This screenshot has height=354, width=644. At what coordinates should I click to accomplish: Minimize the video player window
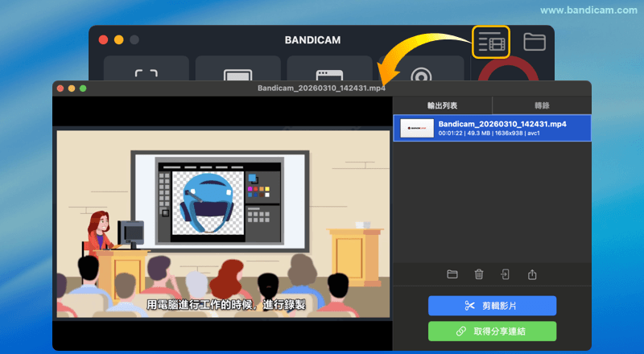coord(71,87)
